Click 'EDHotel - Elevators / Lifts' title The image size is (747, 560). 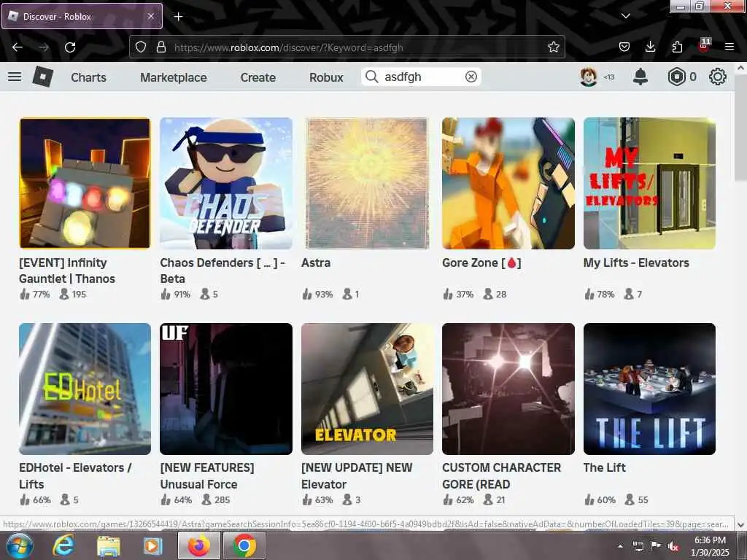pyautogui.click(x=75, y=475)
